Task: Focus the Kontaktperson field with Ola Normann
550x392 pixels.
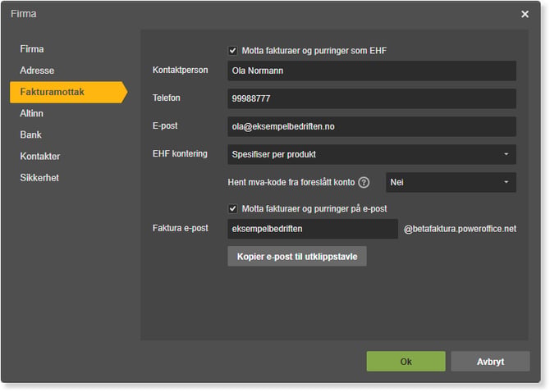Action: [372, 71]
